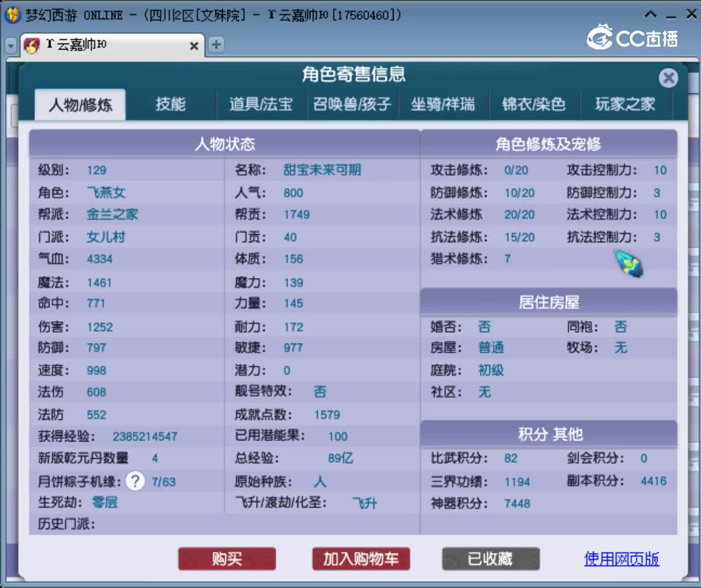This screenshot has width=701, height=588.
Task: Open the tab list dropdown arrow at left
Action: pyautogui.click(x=10, y=46)
